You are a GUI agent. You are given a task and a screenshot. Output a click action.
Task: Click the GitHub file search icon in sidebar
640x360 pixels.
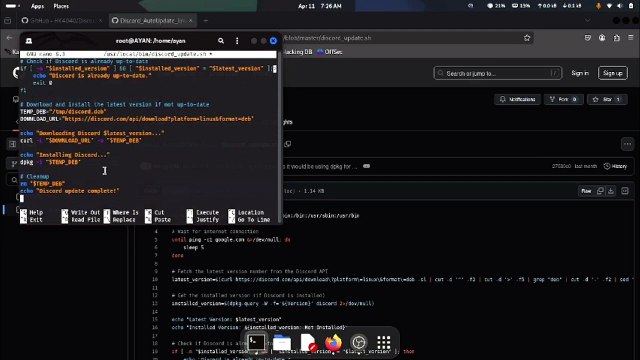(x=14, y=180)
